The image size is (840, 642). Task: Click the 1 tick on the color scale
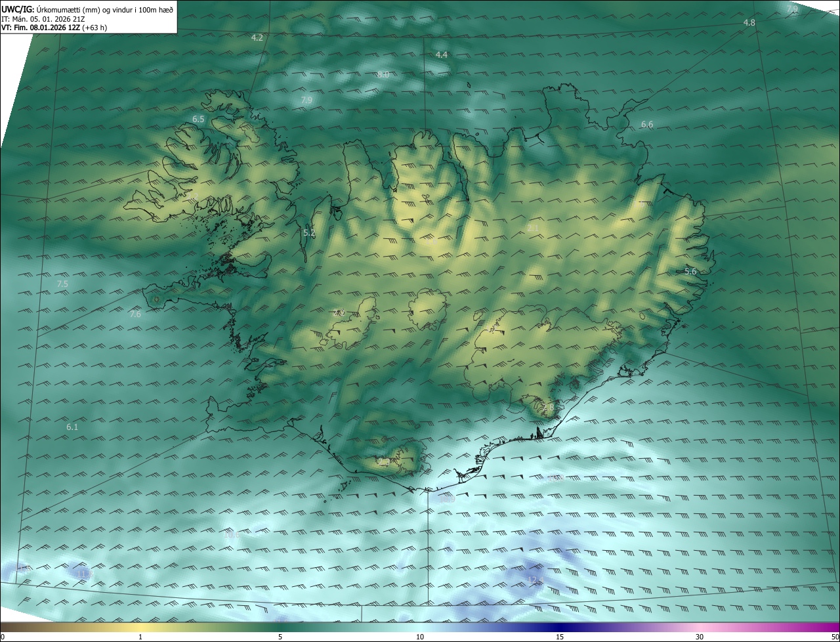[x=140, y=637]
